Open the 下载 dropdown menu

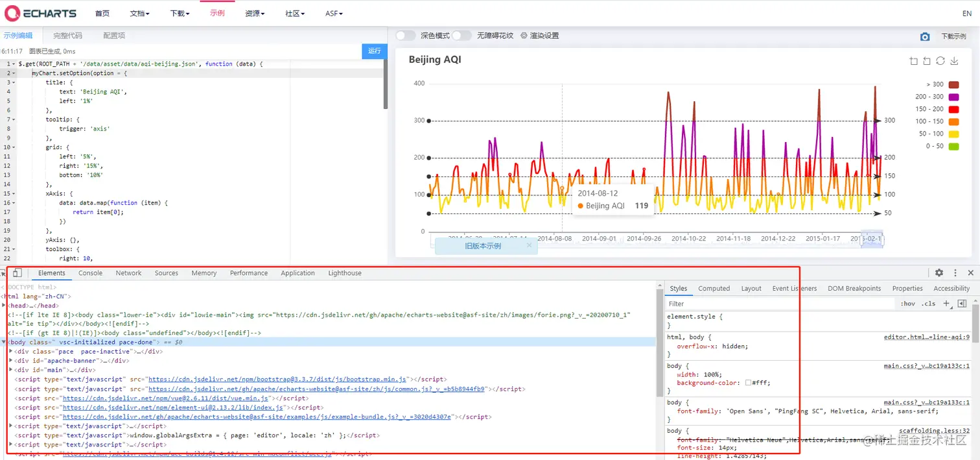coord(180,14)
